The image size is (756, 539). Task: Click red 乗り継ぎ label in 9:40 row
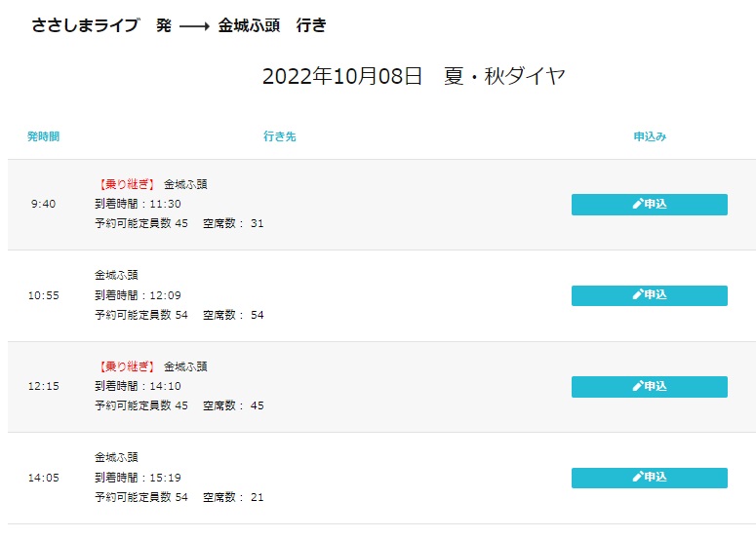tap(127, 184)
